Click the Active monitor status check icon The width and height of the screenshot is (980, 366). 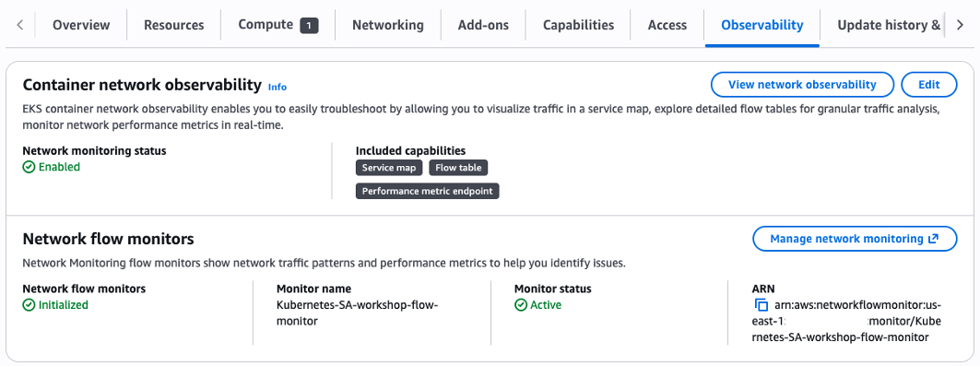click(x=521, y=305)
